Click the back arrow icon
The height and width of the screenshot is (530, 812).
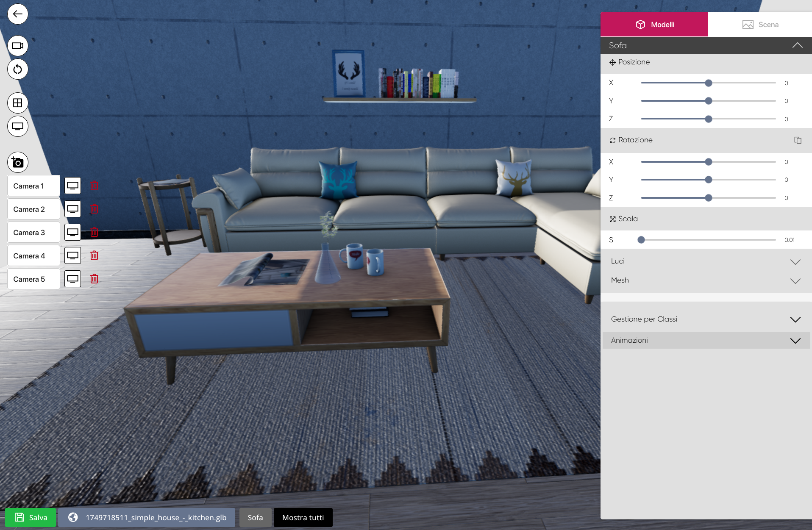coord(18,14)
